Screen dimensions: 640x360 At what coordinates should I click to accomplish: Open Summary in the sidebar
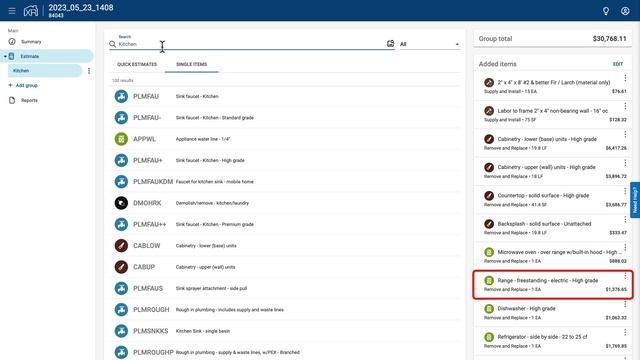click(31, 42)
